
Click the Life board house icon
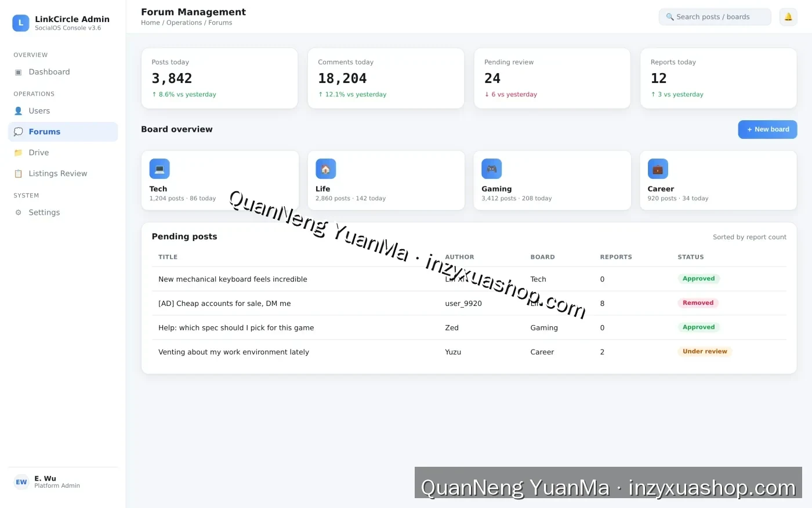coord(325,169)
